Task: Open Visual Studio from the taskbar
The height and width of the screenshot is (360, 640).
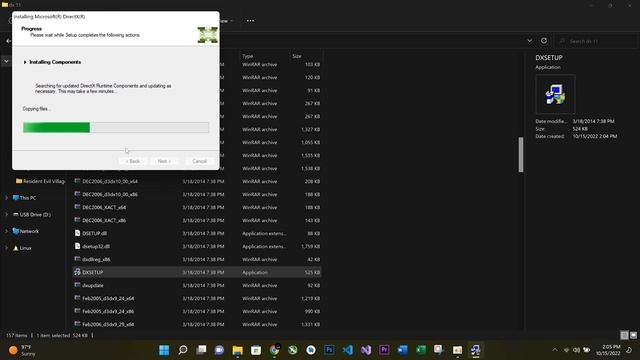Action: [x=366, y=350]
